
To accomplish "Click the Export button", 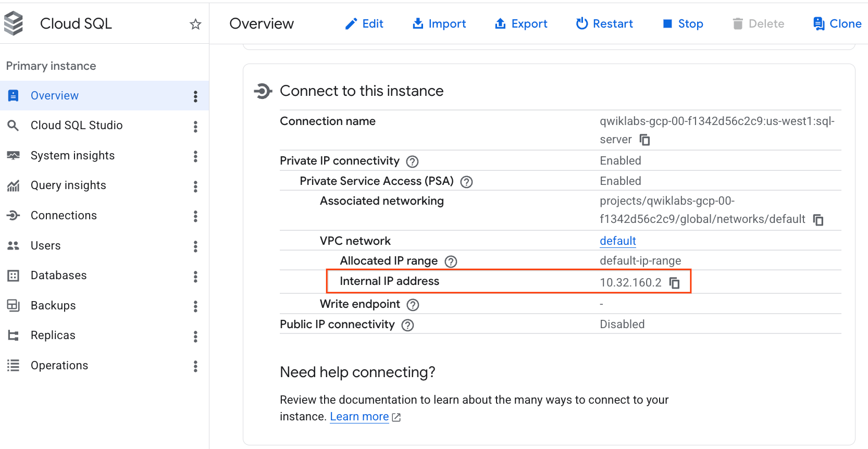I will click(521, 24).
